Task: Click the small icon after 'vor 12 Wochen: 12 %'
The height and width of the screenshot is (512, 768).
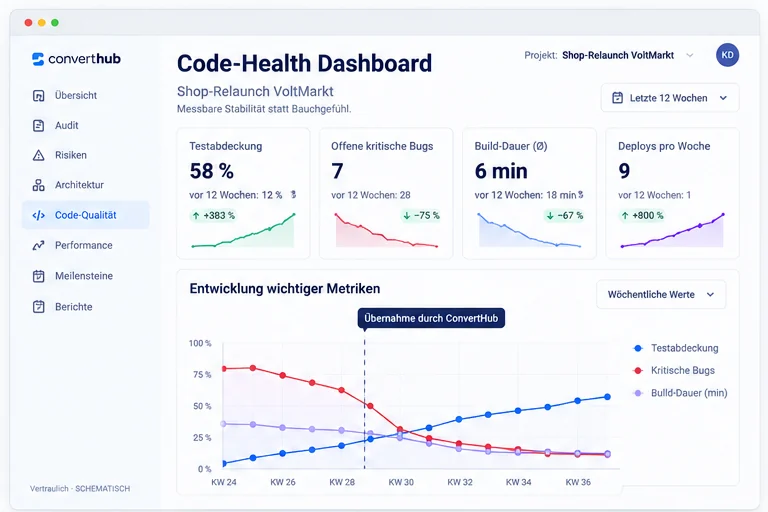Action: [x=293, y=195]
